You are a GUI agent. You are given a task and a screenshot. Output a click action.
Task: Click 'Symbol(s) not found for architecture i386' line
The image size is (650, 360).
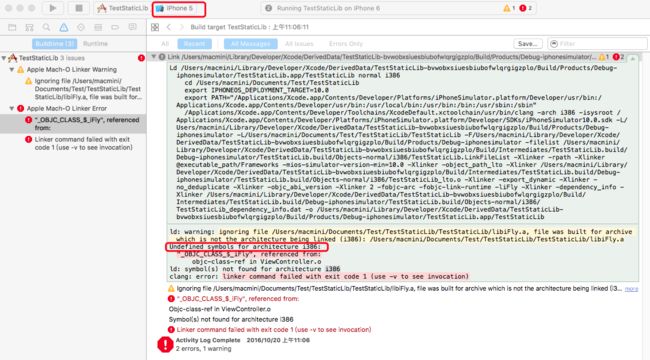(231, 319)
